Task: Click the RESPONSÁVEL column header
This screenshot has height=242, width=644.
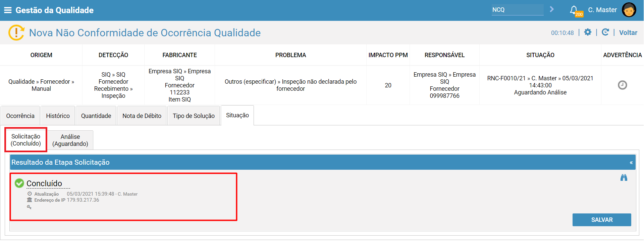Action: click(x=445, y=55)
